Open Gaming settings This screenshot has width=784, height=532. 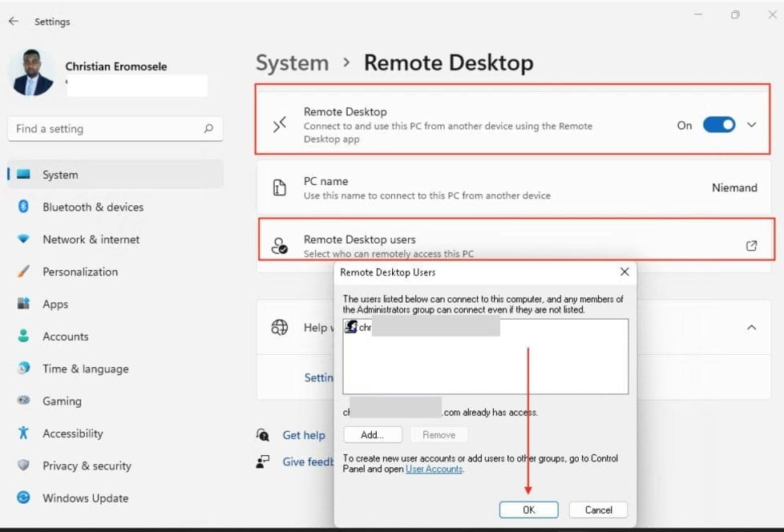[x=61, y=401]
